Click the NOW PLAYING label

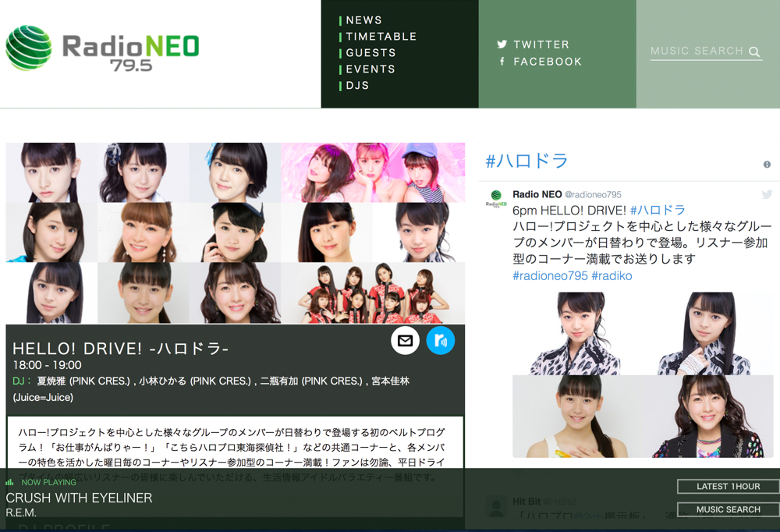point(48,482)
